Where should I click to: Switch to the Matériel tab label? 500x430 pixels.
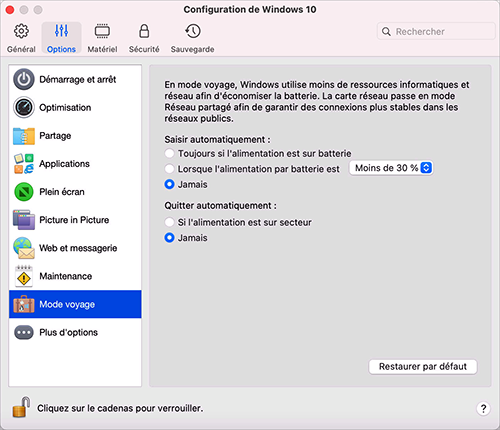coord(102,49)
